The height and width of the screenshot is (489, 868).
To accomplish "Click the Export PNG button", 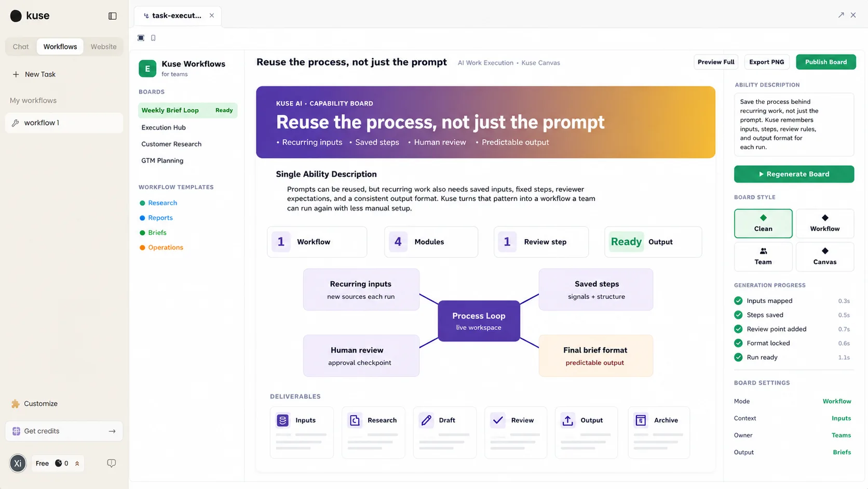I will pyautogui.click(x=767, y=62).
